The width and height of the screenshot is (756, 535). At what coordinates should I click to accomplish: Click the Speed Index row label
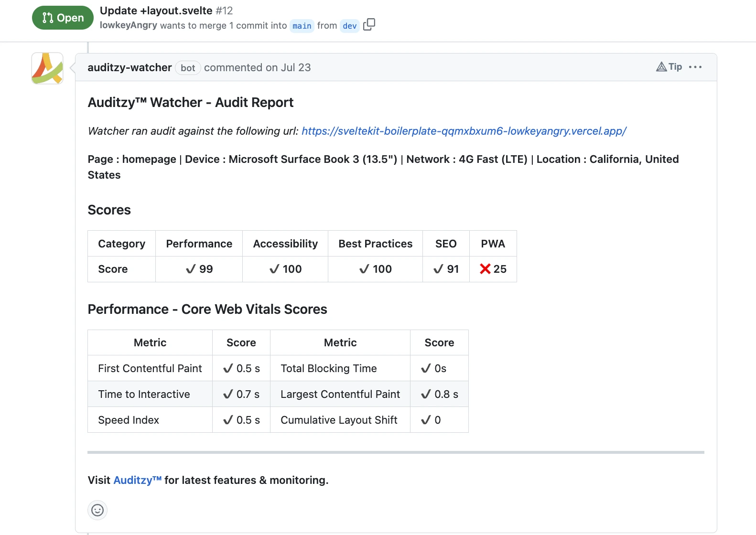pyautogui.click(x=129, y=420)
